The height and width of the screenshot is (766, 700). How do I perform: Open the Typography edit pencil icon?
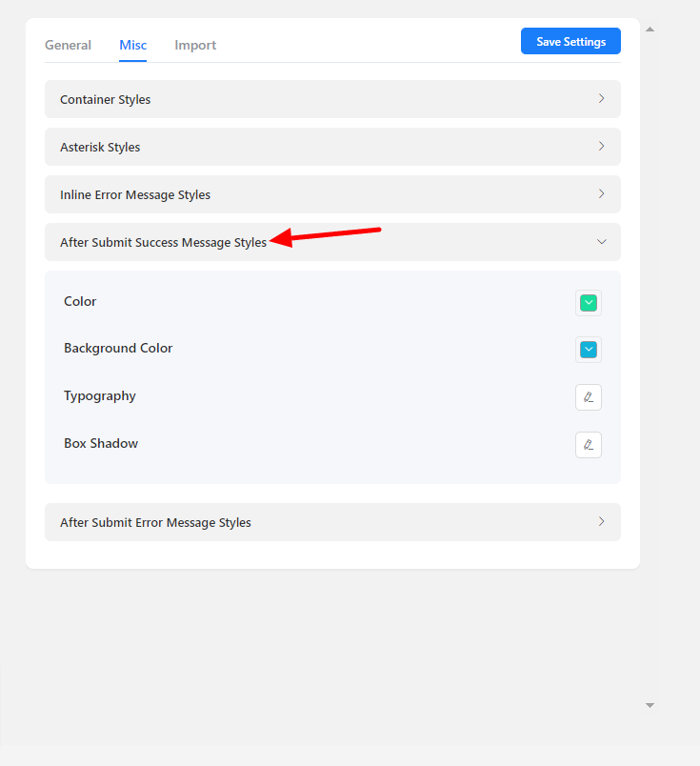pos(589,397)
